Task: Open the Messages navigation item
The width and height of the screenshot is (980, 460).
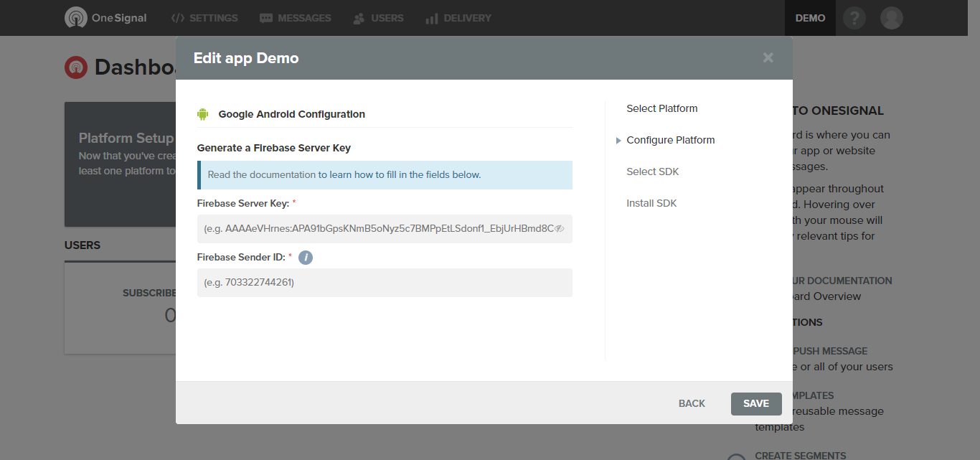Action: pos(296,18)
